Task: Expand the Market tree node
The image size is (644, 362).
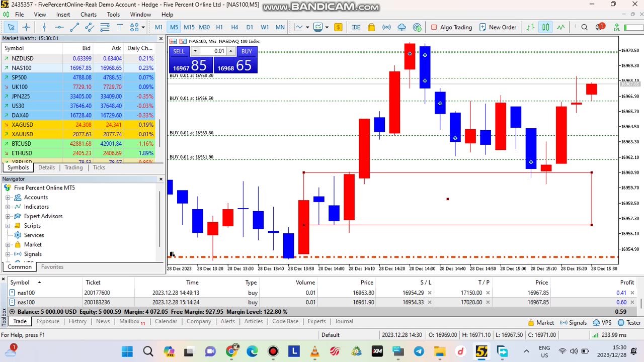Action: tap(8, 245)
